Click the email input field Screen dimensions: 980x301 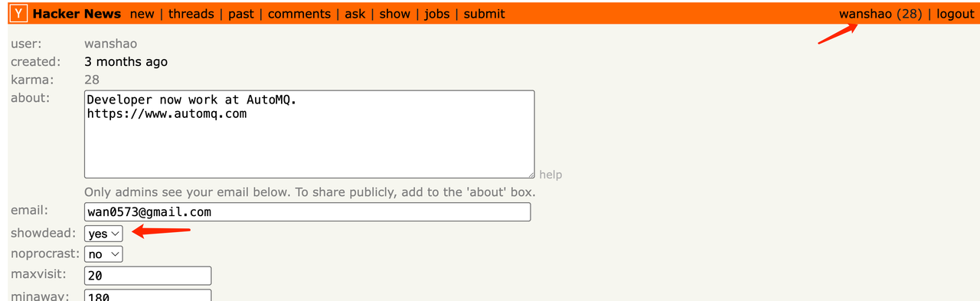(x=307, y=212)
